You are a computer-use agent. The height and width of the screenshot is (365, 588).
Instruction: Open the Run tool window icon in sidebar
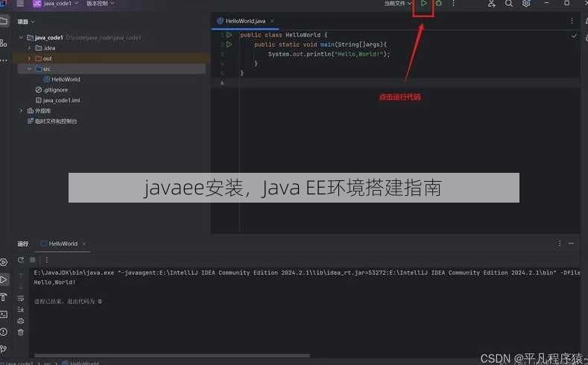coord(4,279)
